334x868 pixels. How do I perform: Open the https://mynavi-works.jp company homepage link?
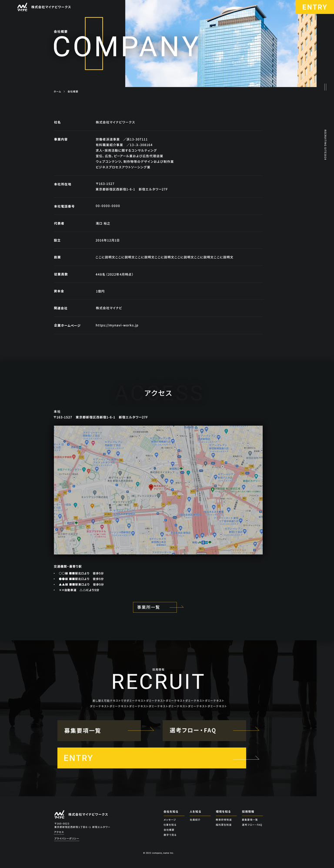tap(117, 325)
